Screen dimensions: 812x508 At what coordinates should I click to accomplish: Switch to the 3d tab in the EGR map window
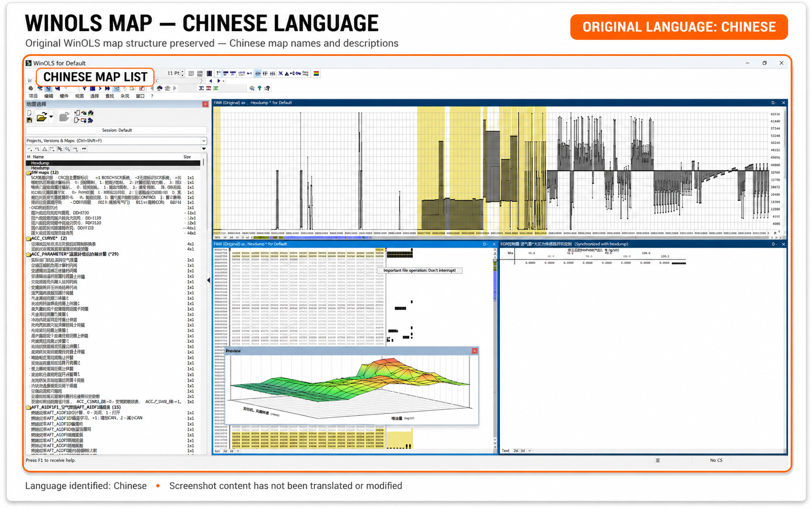click(x=523, y=451)
